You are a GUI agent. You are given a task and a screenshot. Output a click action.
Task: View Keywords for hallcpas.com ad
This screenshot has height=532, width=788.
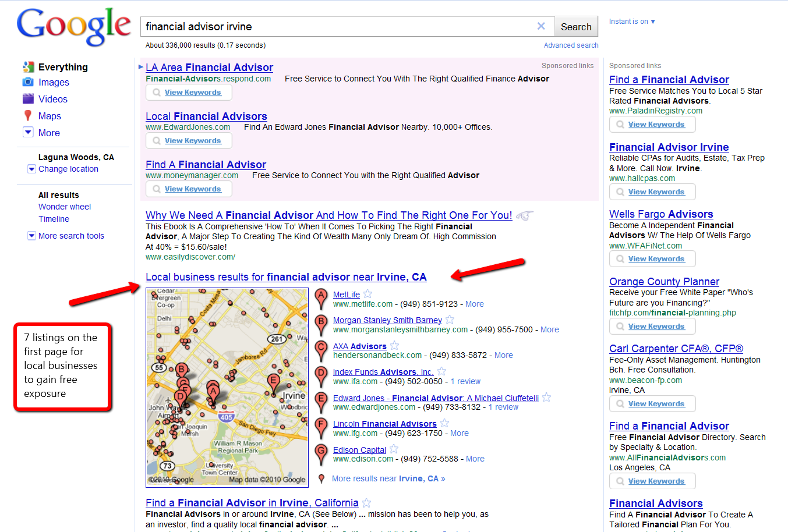pos(652,191)
